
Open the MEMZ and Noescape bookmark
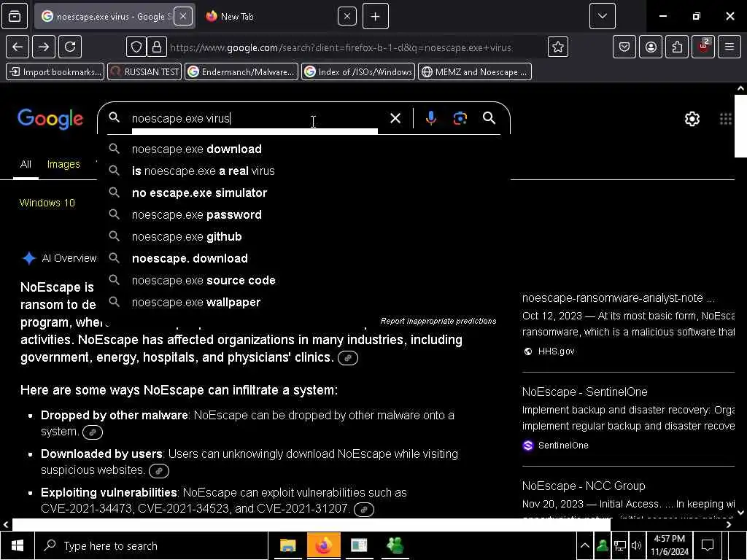coord(474,72)
